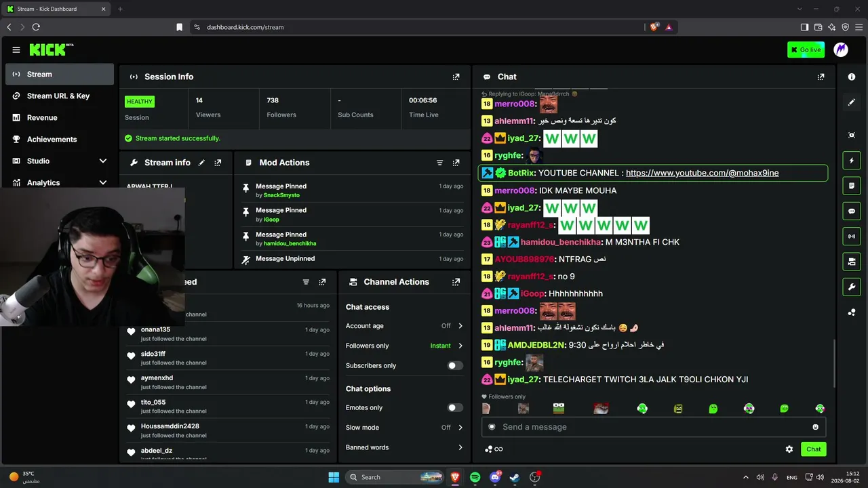Open the YouTube channel link in chat
Viewport: 868px width, 488px height.
pyautogui.click(x=702, y=173)
